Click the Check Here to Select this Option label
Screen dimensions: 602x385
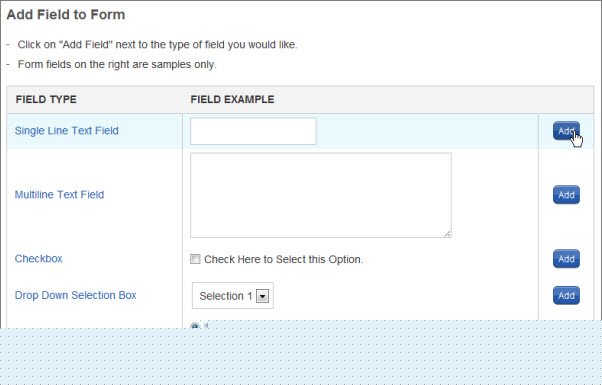pos(284,259)
